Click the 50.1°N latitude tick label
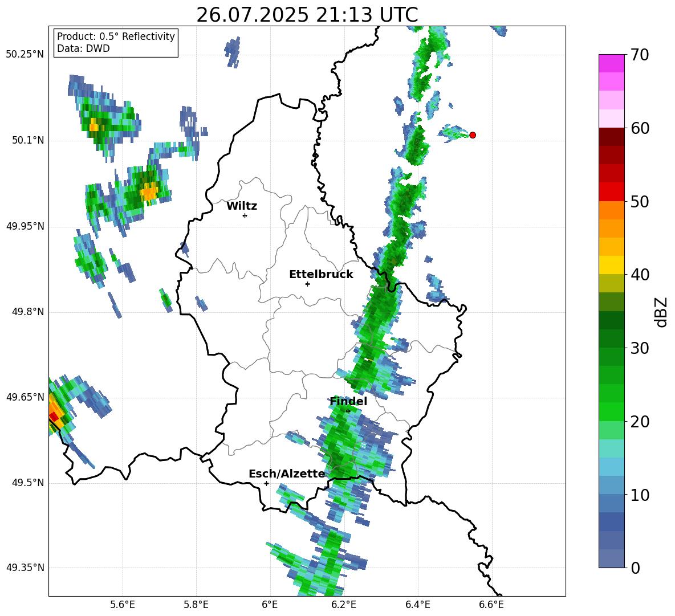This screenshot has height=616, width=675. 28,140
